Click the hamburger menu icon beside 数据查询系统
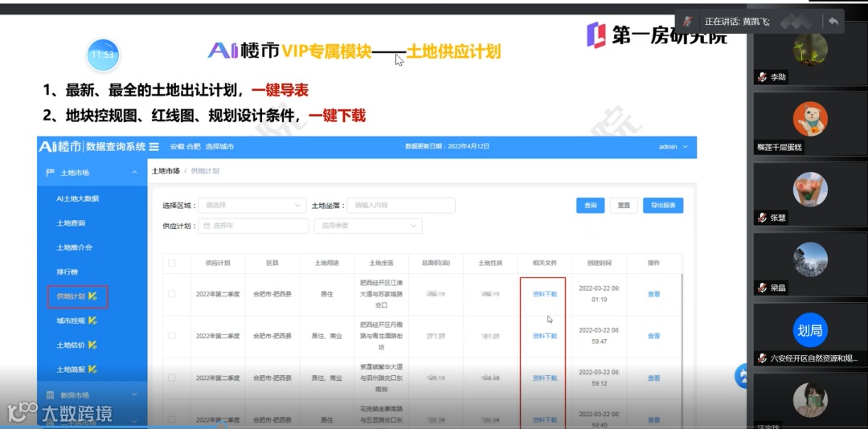The width and height of the screenshot is (868, 429). point(154,147)
